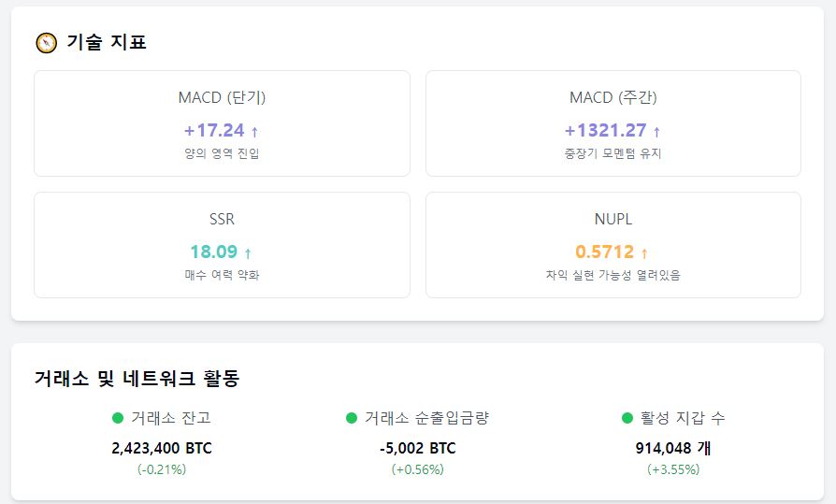Select the SSR indicator card

[x=222, y=245]
